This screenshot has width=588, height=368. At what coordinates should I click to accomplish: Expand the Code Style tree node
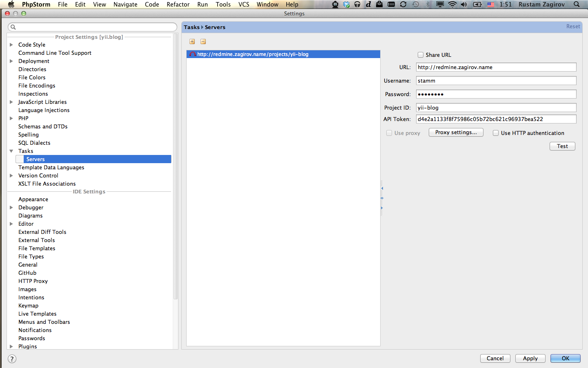pyautogui.click(x=11, y=45)
